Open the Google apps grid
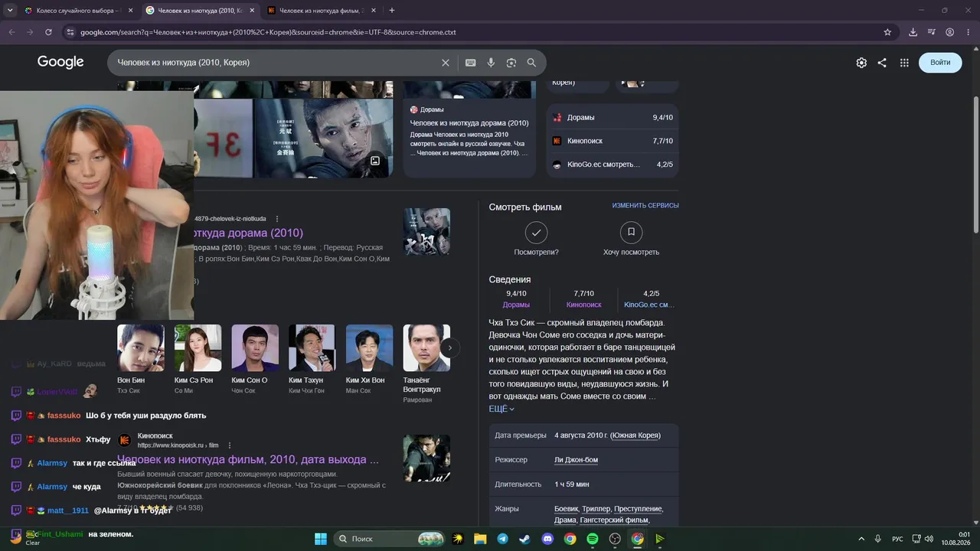 point(904,63)
